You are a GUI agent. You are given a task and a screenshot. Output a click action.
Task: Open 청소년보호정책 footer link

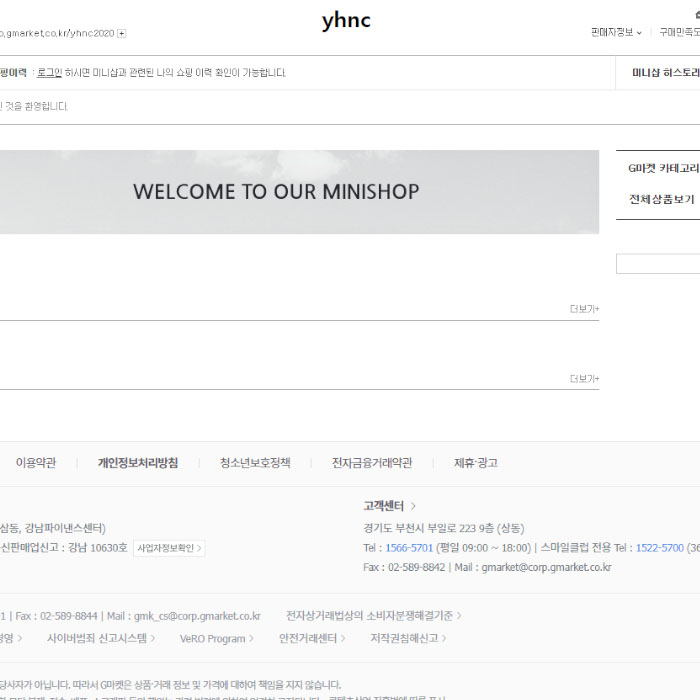255,463
